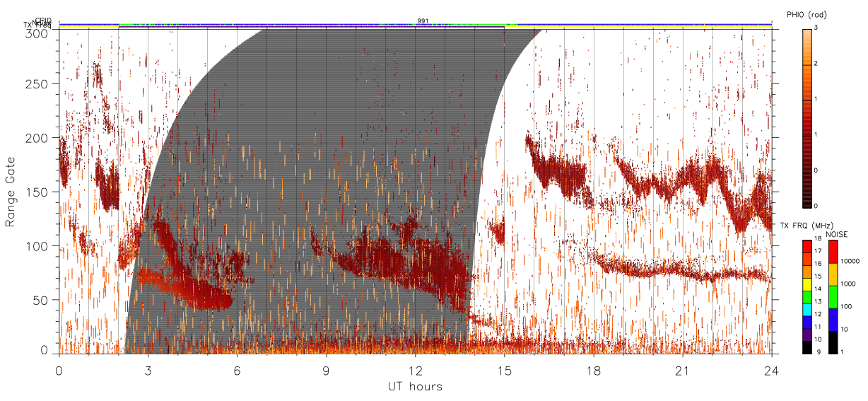Click the orange 15-16 MHz TX FRQ swatch
The height and width of the screenshot is (401, 868).
point(807,272)
